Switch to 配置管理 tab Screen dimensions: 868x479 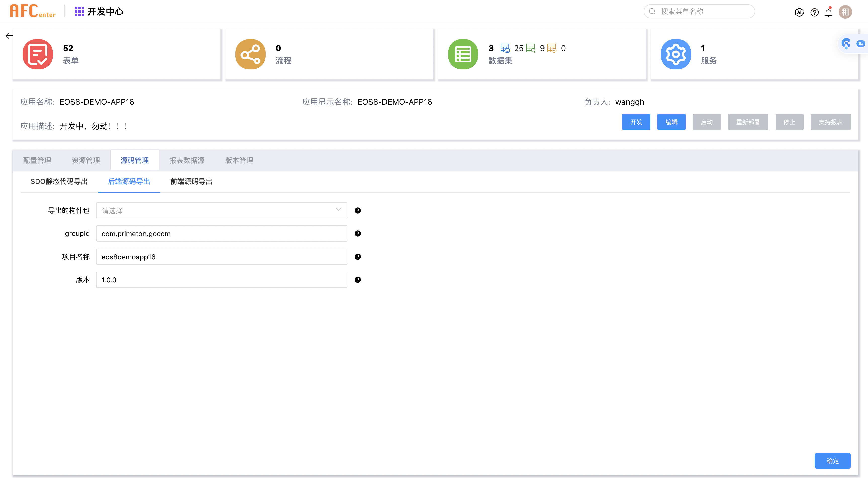[37, 160]
